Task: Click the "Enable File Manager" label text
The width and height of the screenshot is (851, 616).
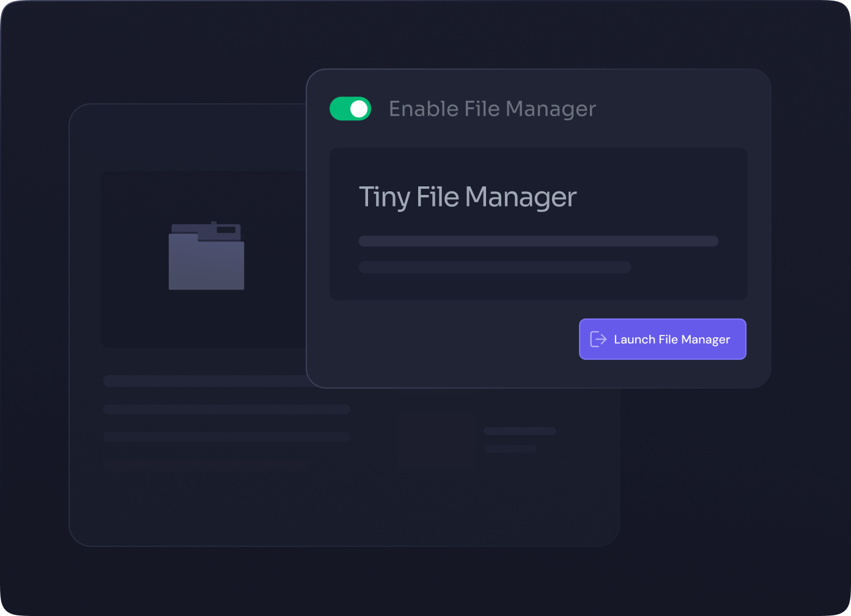Action: coord(492,109)
